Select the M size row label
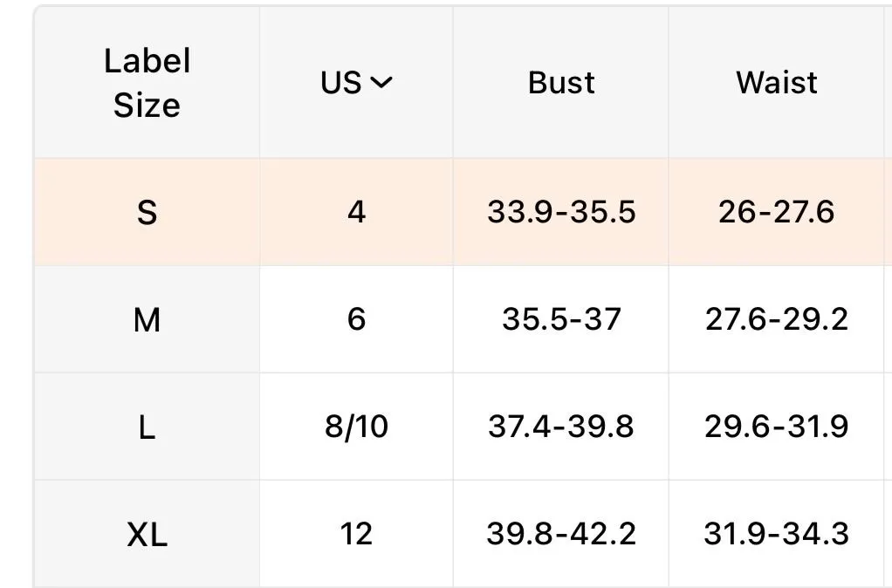The height and width of the screenshot is (588, 892). (147, 319)
